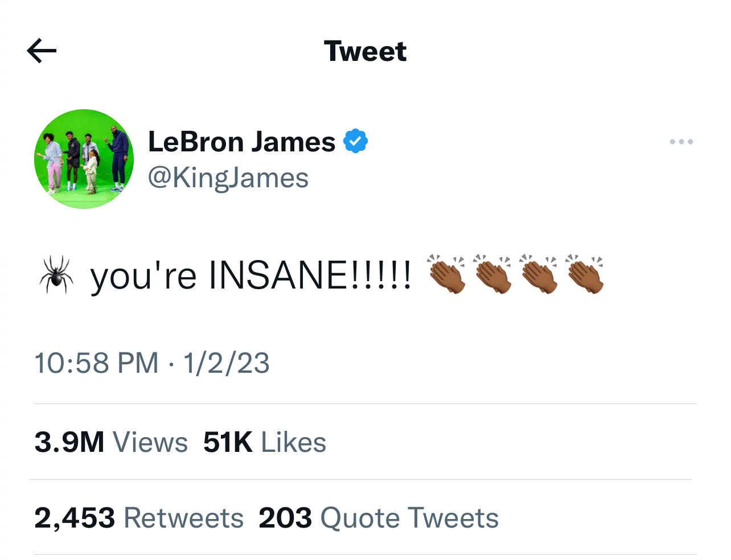Show the 2,453 Retweets list
The image size is (731, 560).
[x=139, y=518]
